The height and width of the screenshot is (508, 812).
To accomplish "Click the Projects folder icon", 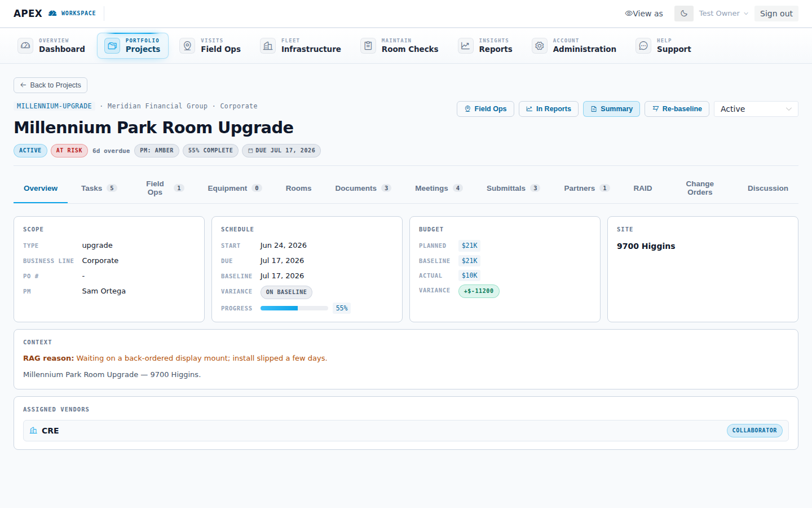I will 112,46.
